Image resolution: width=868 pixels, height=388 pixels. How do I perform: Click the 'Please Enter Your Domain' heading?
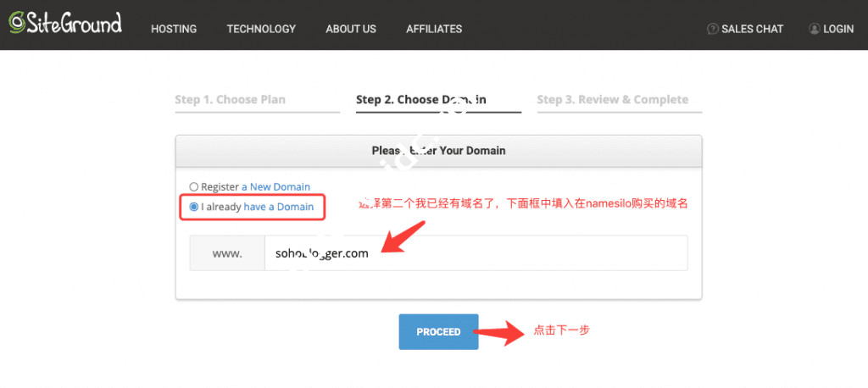tap(438, 151)
